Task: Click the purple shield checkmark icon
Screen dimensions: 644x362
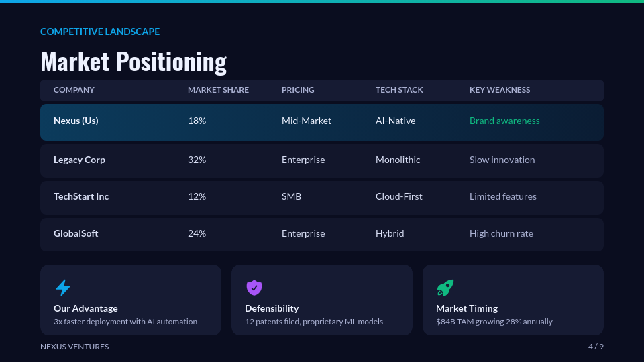Action: click(254, 288)
